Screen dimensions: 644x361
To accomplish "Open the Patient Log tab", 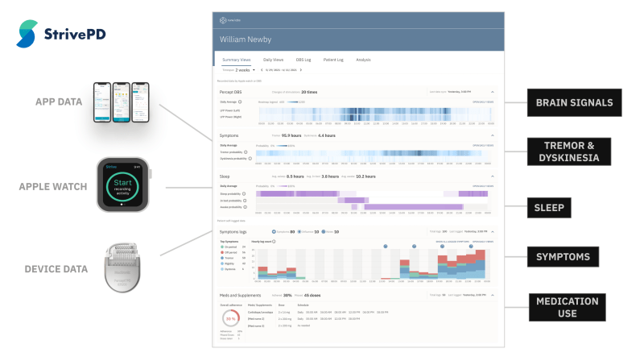I will pyautogui.click(x=333, y=60).
